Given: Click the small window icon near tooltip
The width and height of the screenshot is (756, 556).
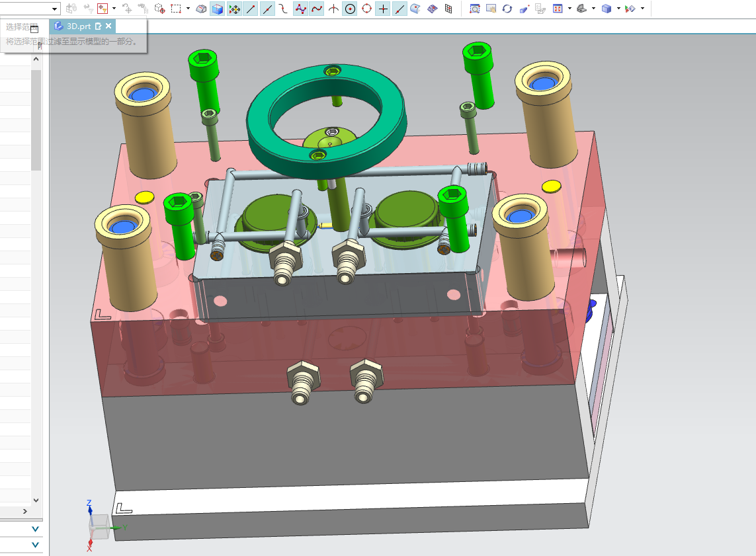Looking at the screenshot, I should [x=34, y=28].
